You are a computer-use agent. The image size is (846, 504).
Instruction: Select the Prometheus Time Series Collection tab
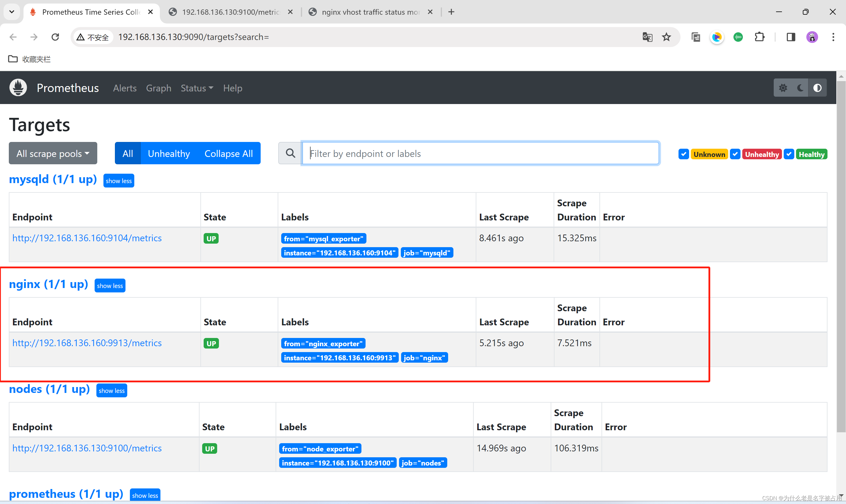click(x=91, y=12)
